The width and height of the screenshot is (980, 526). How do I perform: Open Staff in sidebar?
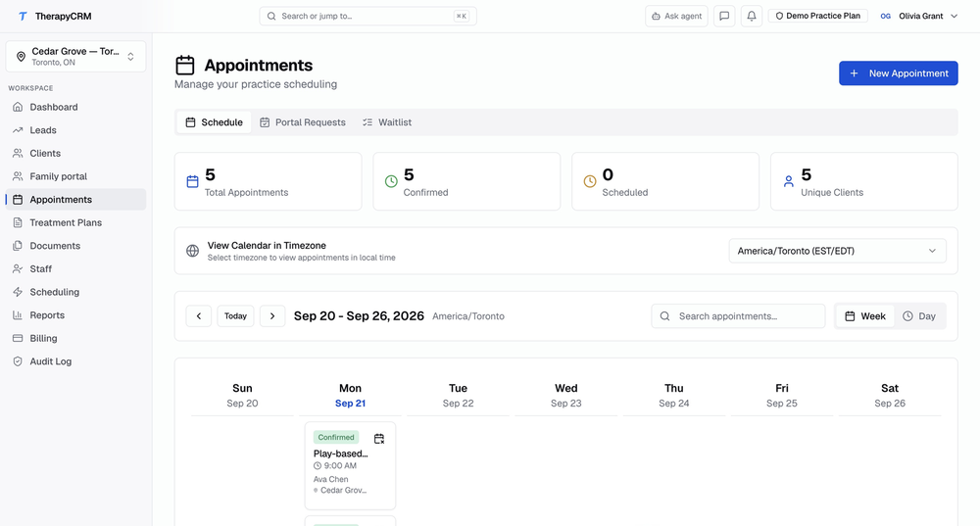[75, 268]
